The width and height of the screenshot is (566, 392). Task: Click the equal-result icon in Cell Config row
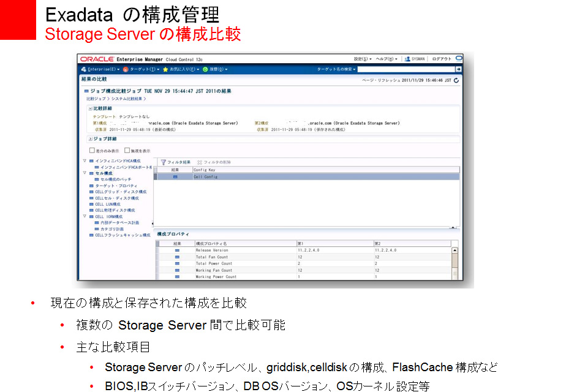(175, 177)
